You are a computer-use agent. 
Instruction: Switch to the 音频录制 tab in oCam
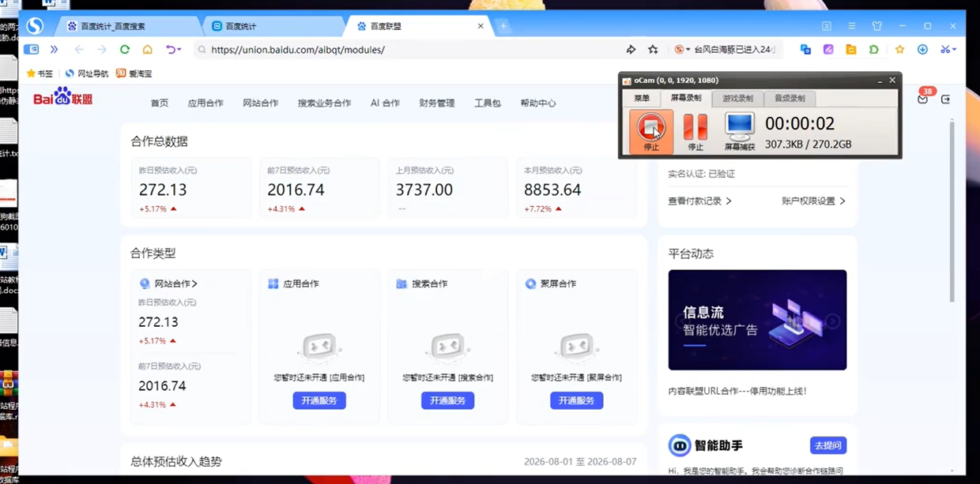790,99
